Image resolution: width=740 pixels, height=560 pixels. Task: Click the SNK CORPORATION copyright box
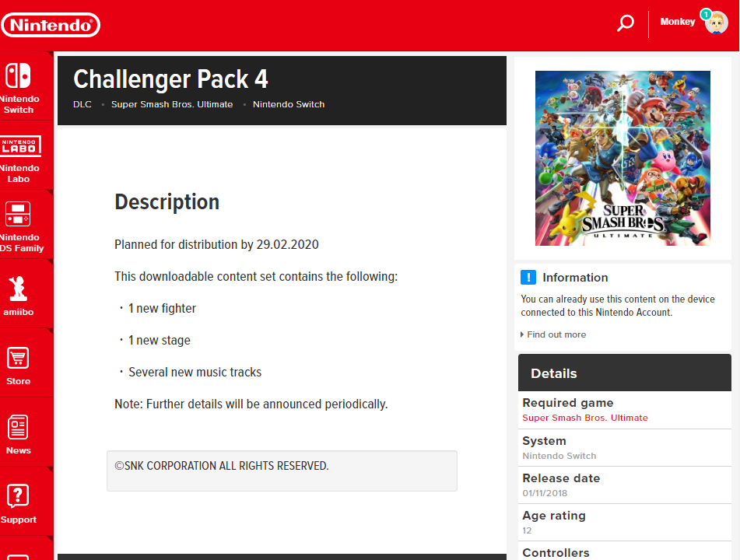(x=282, y=471)
